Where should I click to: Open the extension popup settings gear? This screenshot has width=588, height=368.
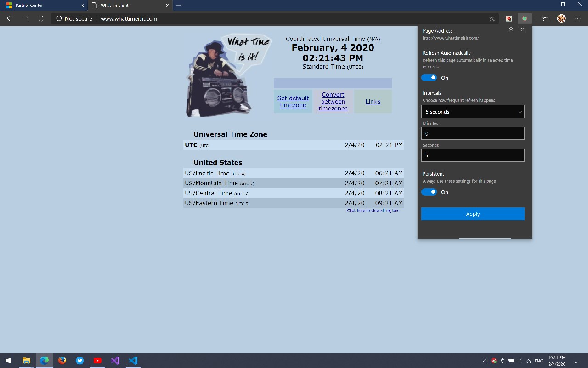tap(511, 29)
